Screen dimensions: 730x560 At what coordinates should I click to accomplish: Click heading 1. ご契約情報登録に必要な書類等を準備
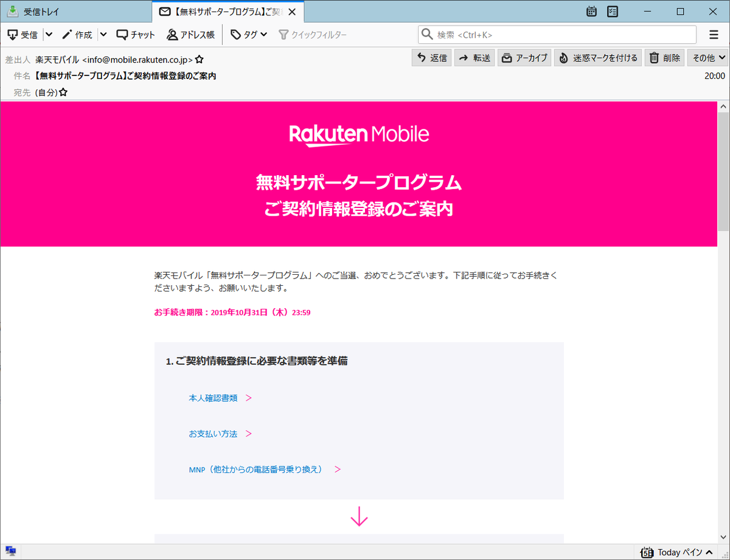click(257, 361)
